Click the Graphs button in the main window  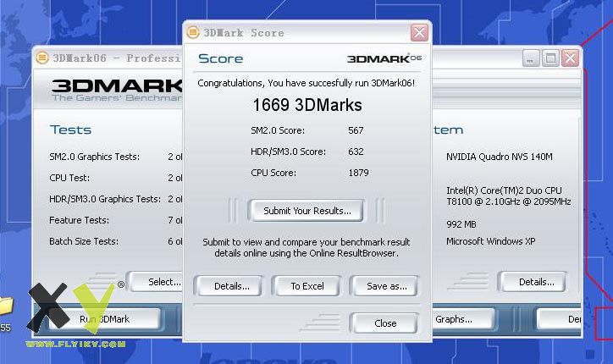[x=462, y=319]
